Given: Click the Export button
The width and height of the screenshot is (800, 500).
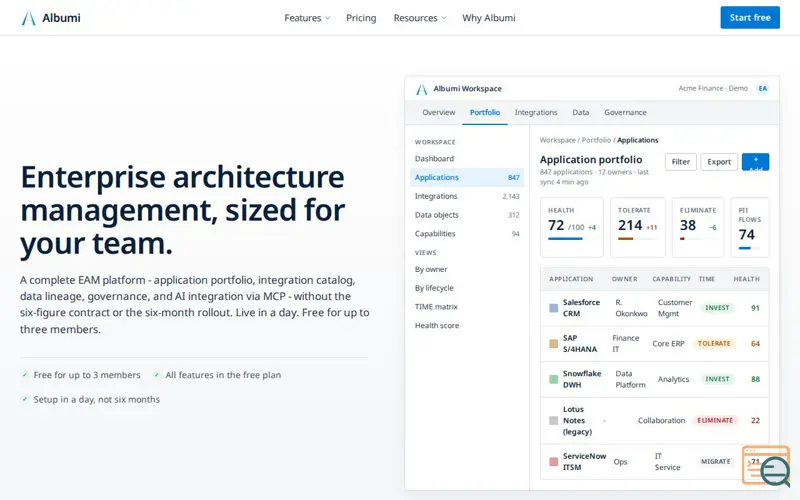Looking at the screenshot, I should [719, 162].
